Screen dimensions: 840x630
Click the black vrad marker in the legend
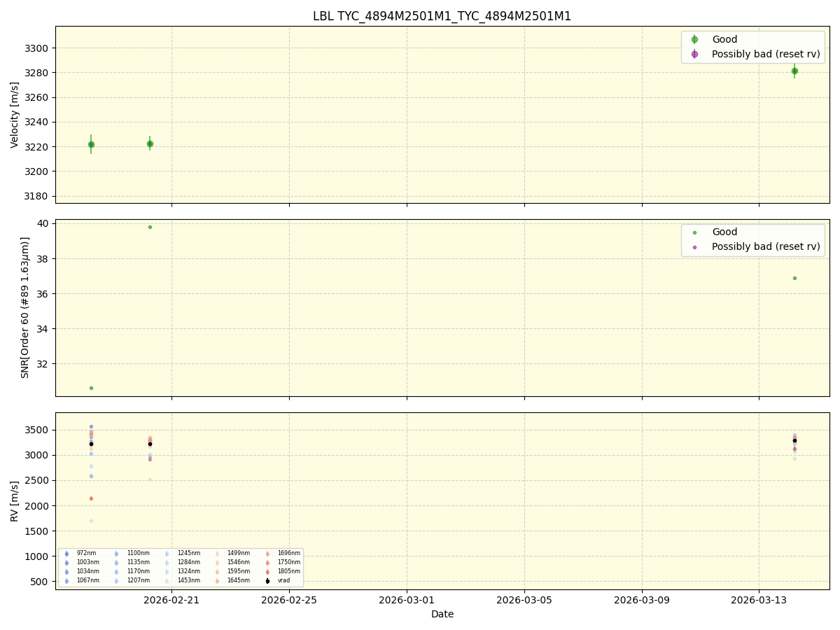tap(267, 581)
